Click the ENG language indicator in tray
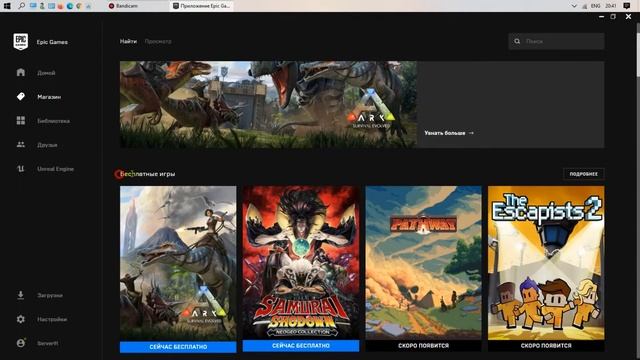Viewport: 640px width, 360px height. 596,6
